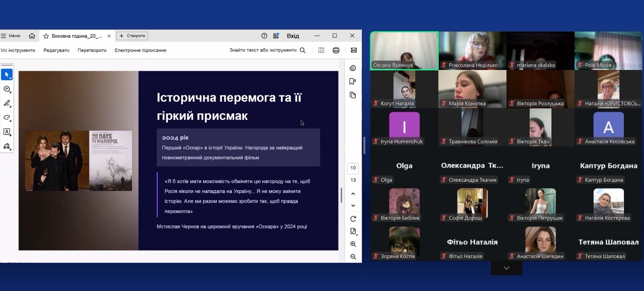644x291 pixels.
Task: Click the document's vertical scrollbar handle
Action: (x=341, y=195)
